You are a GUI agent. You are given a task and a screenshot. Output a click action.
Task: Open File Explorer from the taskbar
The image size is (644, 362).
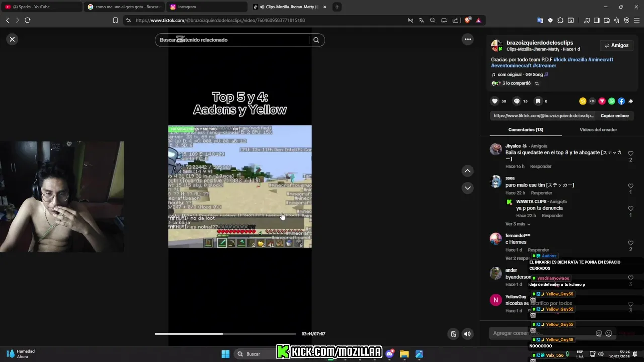point(404,354)
